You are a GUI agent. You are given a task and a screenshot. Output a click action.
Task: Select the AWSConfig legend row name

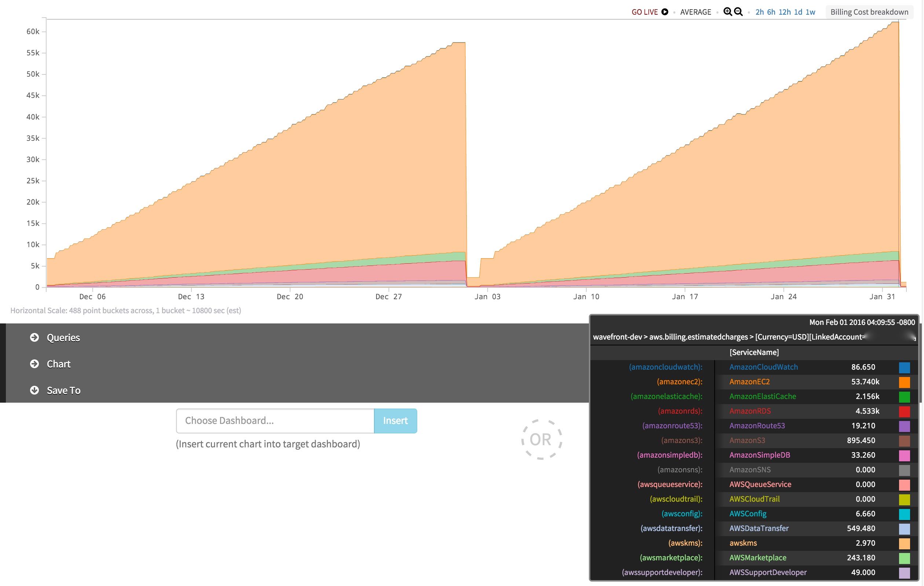pyautogui.click(x=748, y=513)
